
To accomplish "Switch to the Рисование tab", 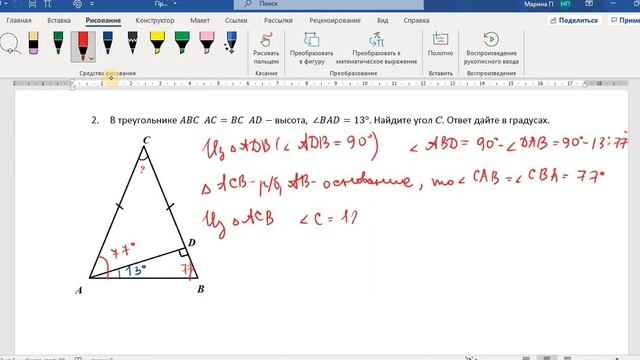I will (x=103, y=20).
